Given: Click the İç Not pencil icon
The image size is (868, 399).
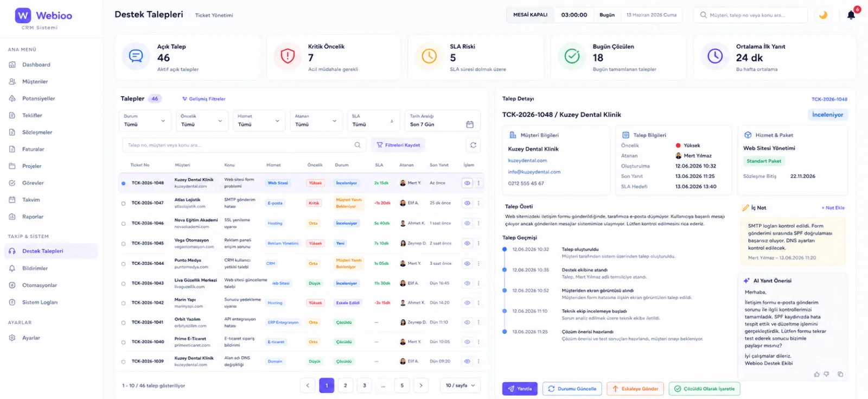Looking at the screenshot, I should click(x=745, y=208).
